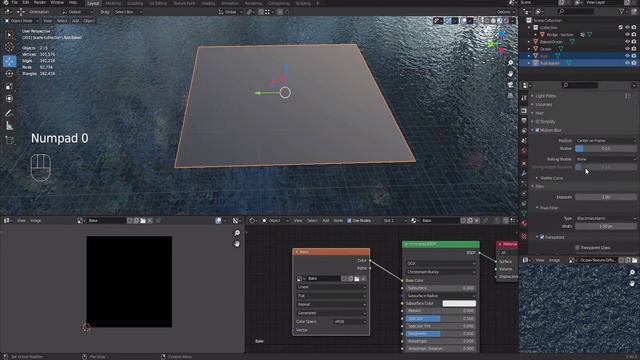The image size is (640, 360).
Task: Select the Cursor tool in viewport toolbar
Action: click(x=9, y=47)
